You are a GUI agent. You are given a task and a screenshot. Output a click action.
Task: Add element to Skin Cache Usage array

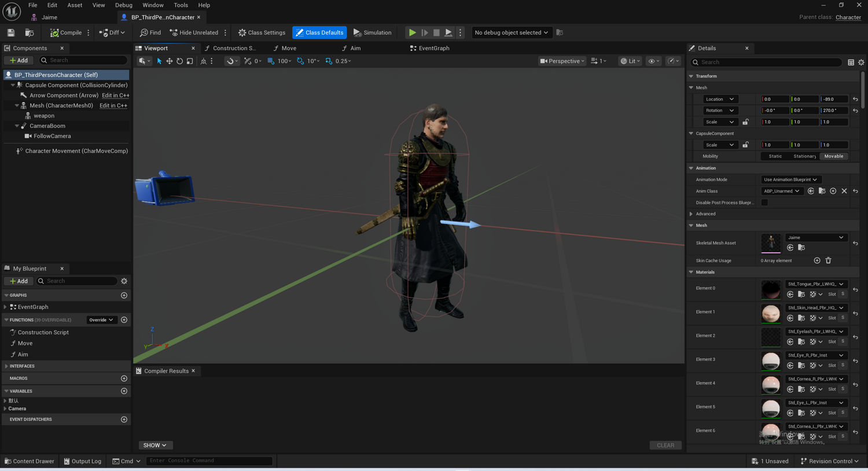[x=817, y=260]
